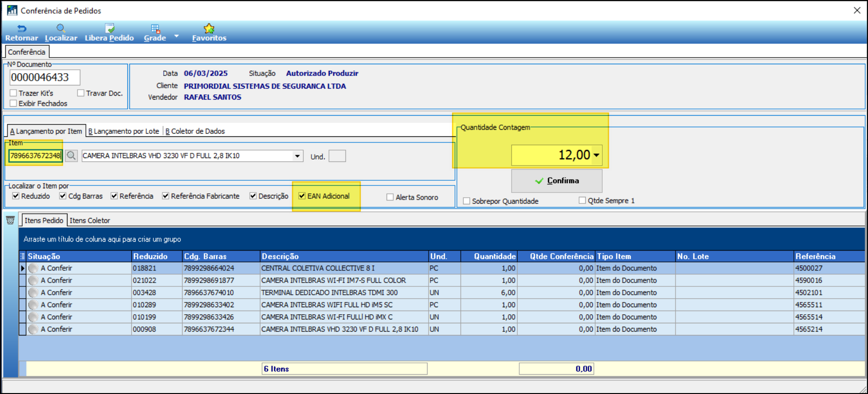Click status circle of row 000908

click(x=33, y=330)
